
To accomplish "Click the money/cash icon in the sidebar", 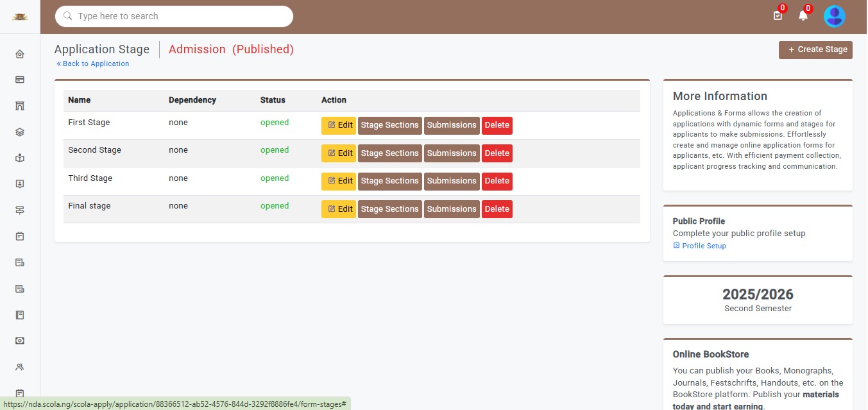I will pyautogui.click(x=20, y=340).
